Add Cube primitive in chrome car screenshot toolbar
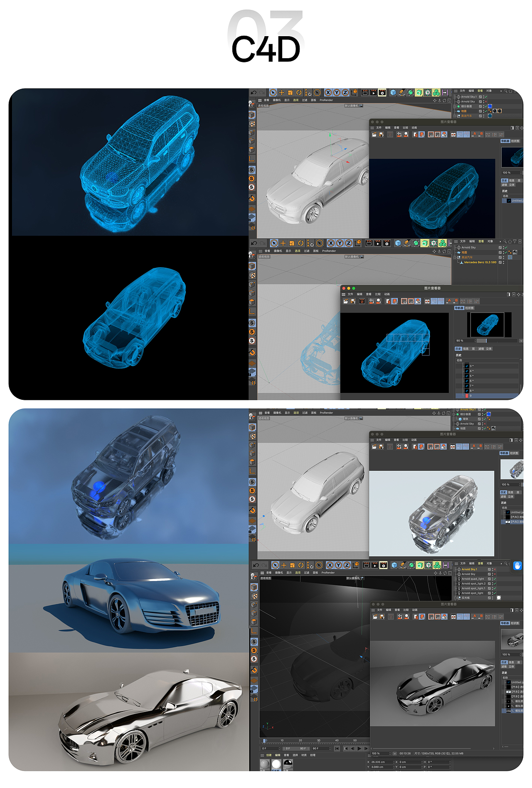532x788 pixels. tap(394, 565)
